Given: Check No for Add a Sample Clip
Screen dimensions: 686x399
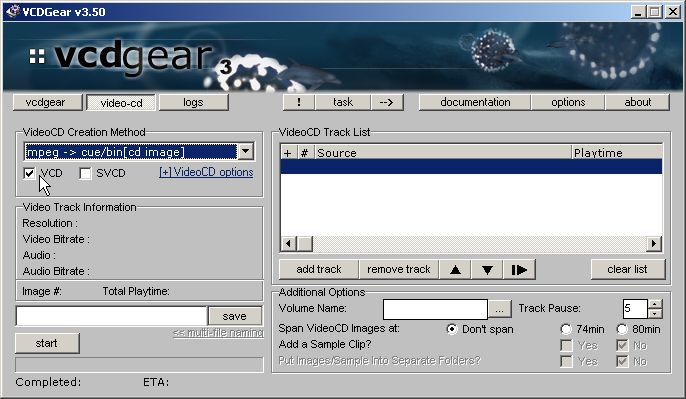Looking at the screenshot, I should coord(622,346).
